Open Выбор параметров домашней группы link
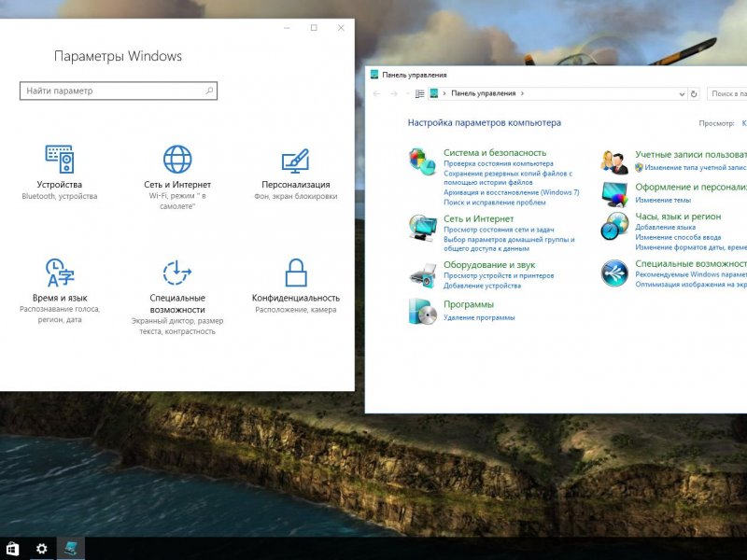This screenshot has width=747, height=560. [x=509, y=244]
